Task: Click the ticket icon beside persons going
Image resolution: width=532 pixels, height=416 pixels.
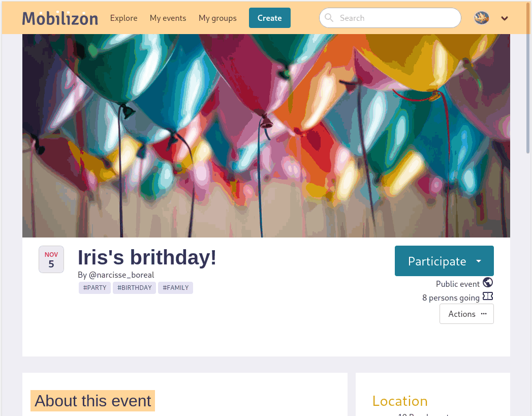Action: [x=488, y=296]
